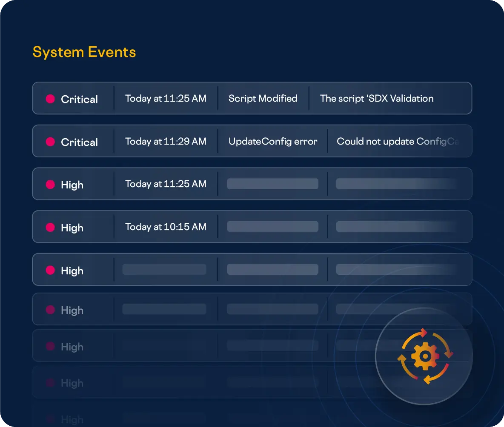Select the 'Today at 11:25 AM' timestamp in Critical row
Viewport: 504px width, 427px height.
pos(166,98)
